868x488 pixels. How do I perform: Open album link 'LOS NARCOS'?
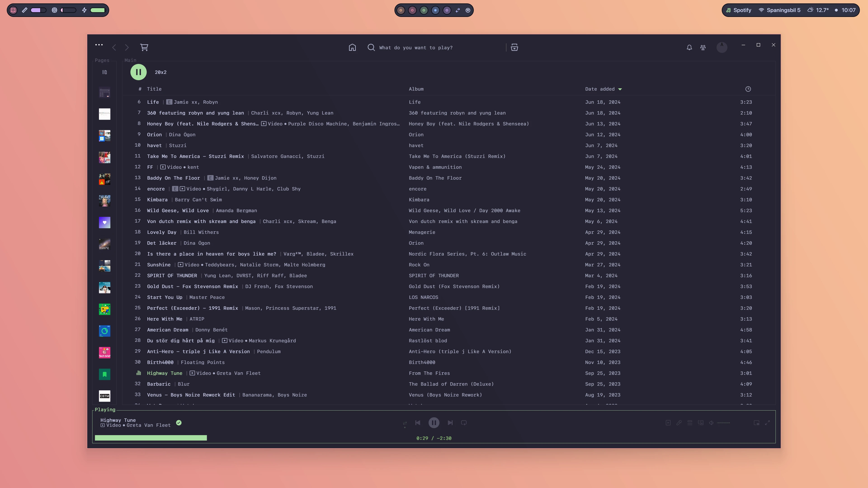[424, 297]
